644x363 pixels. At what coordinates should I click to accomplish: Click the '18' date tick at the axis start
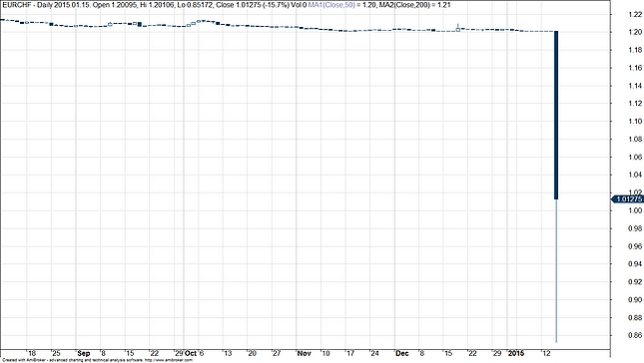click(32, 353)
